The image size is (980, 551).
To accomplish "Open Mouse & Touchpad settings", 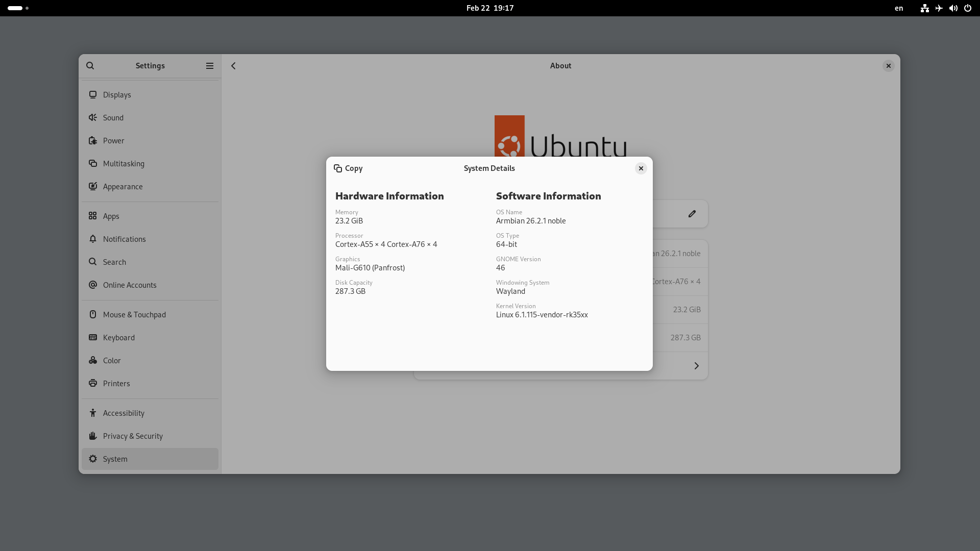I will (134, 315).
